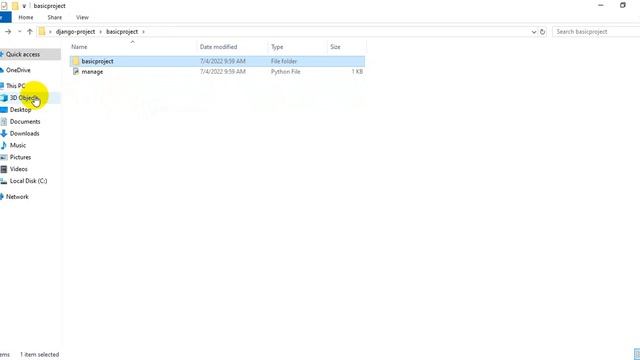Click the Music note icon in sidebar

[4, 145]
